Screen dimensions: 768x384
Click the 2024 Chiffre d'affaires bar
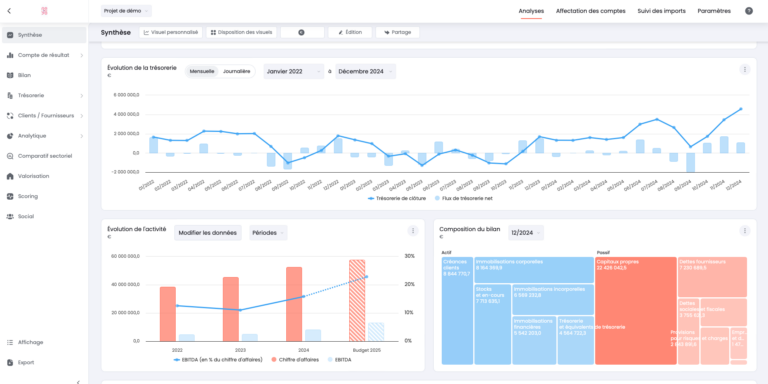(294, 304)
